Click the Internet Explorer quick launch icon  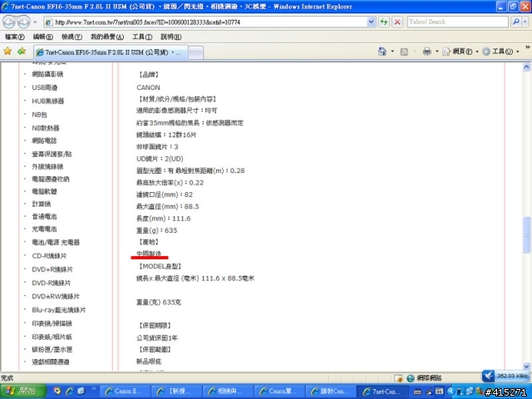(70, 392)
